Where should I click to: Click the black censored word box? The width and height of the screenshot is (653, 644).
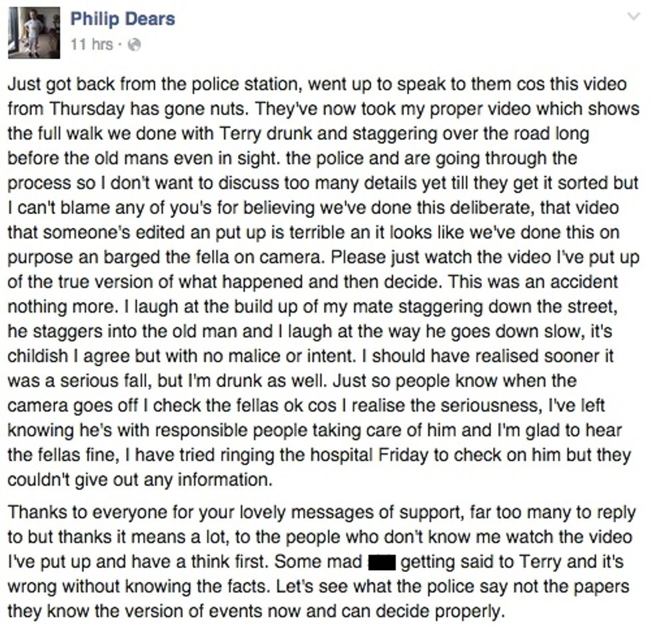click(382, 562)
